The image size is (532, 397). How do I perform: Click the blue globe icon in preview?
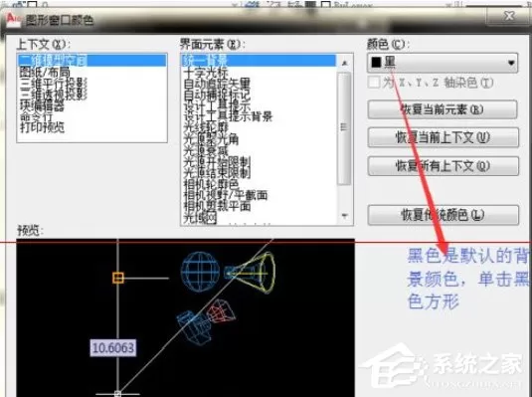point(201,272)
